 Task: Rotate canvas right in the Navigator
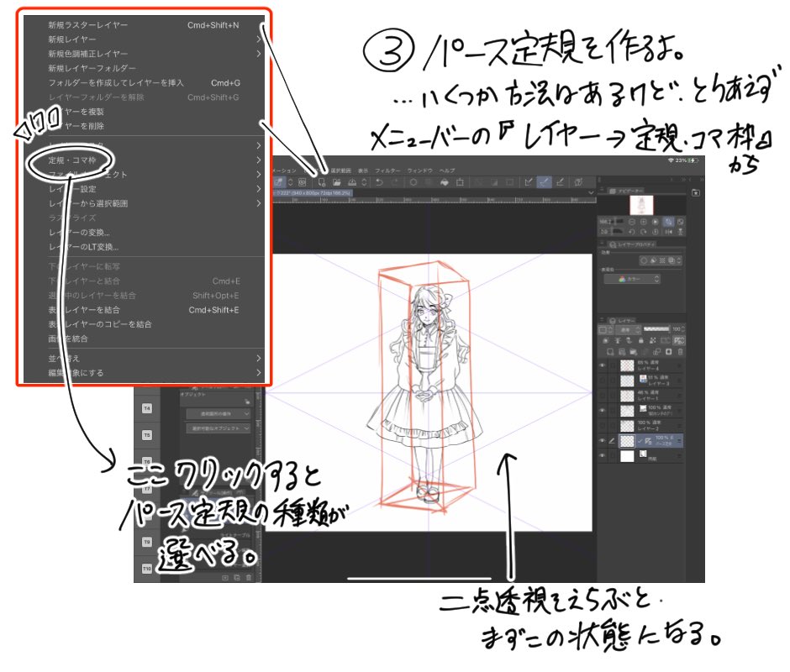[644, 232]
